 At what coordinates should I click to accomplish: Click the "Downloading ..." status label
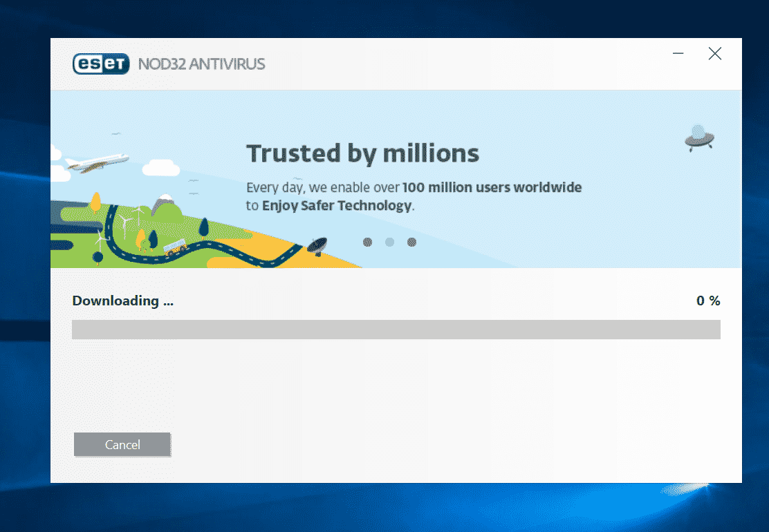122,301
